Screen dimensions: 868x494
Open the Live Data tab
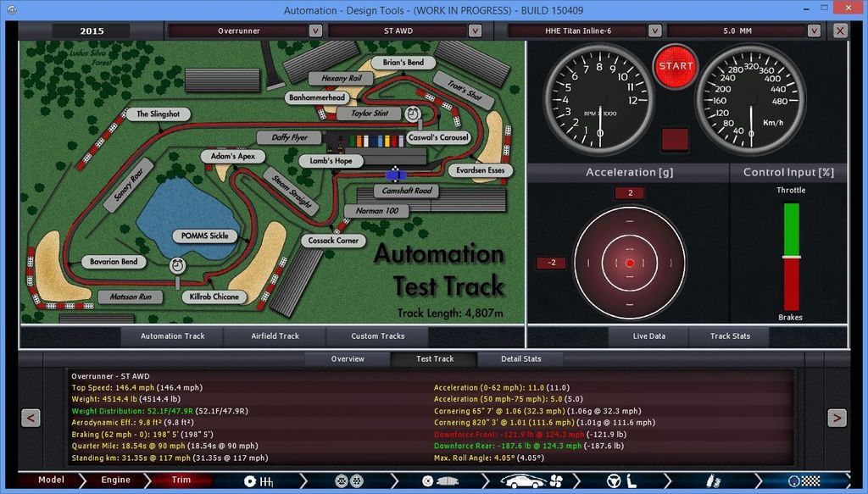648,336
